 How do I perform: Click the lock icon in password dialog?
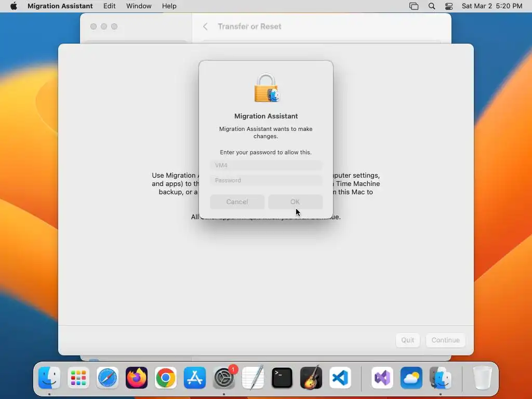coord(267,88)
